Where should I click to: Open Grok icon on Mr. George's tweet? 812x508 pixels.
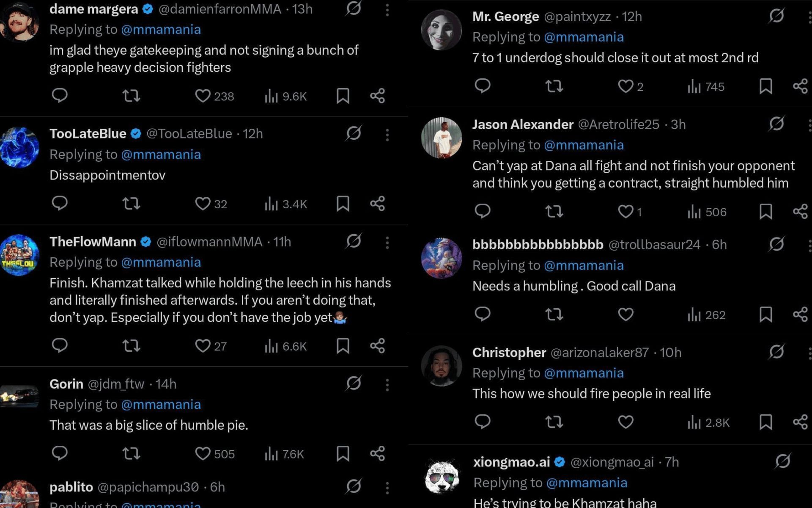point(776,16)
